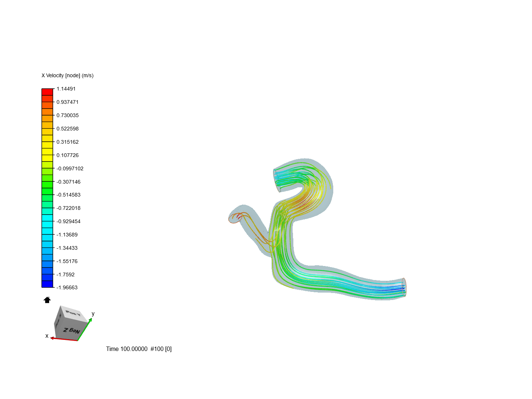The height and width of the screenshot is (399, 532).
Task: Click the legend value -1.13689
Action: click(67, 235)
